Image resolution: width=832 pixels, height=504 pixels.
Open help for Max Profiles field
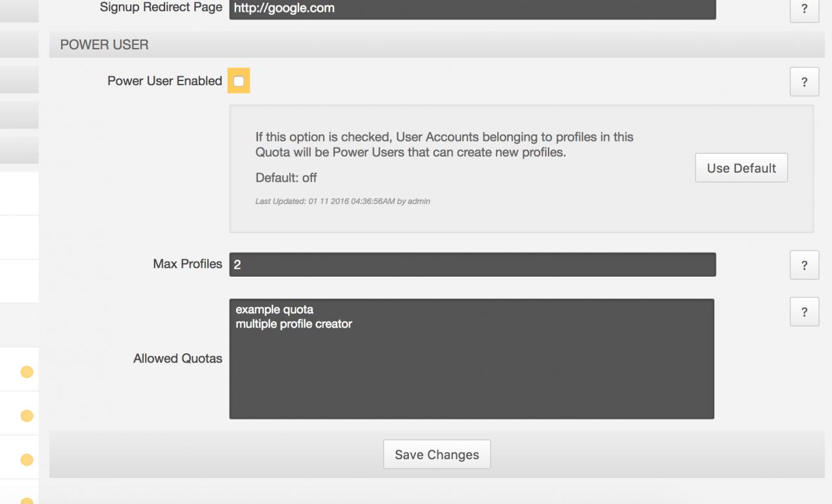(804, 265)
